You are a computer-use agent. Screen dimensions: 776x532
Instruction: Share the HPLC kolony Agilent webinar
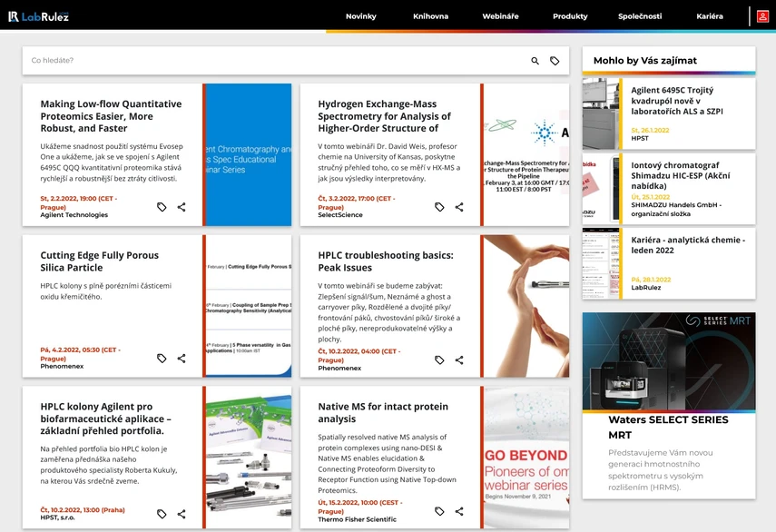[x=182, y=514]
